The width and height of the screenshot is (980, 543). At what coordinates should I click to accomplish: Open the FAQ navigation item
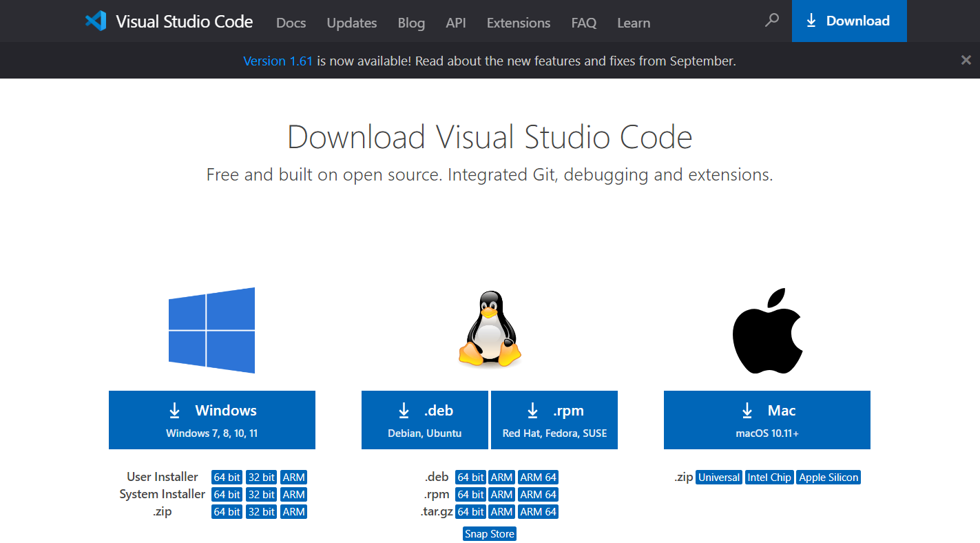584,23
